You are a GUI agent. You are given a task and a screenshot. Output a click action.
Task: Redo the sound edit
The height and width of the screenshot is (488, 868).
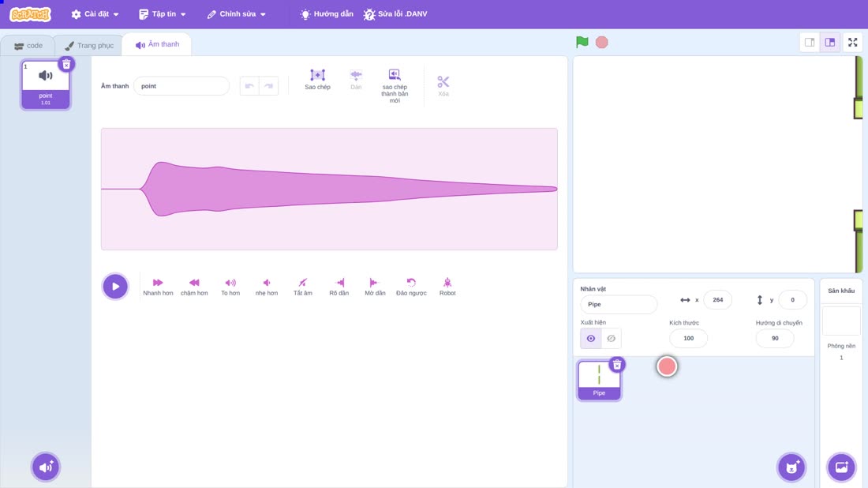tap(268, 86)
